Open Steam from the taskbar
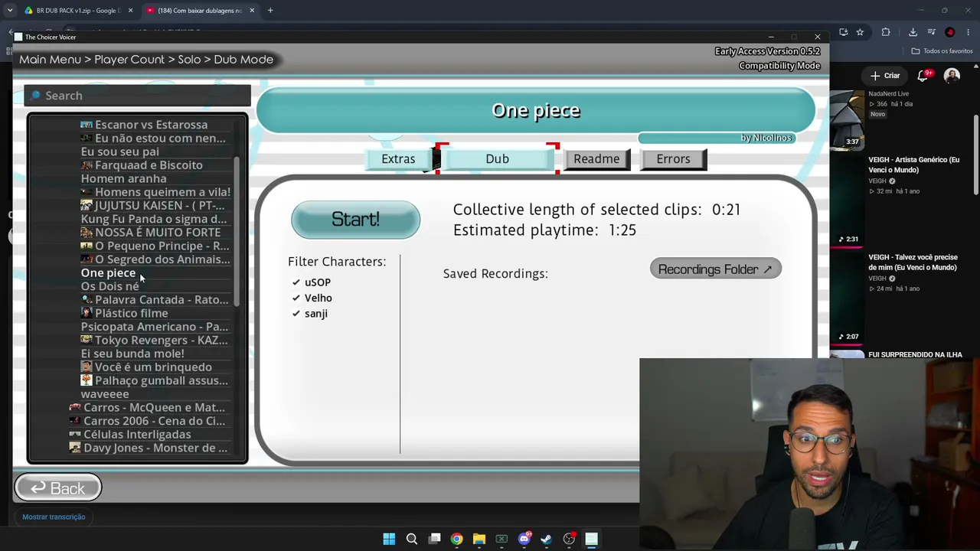The image size is (980, 551). [x=546, y=539]
